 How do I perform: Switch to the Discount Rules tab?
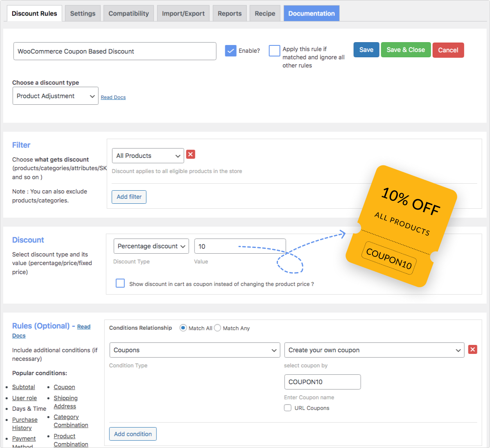34,14
